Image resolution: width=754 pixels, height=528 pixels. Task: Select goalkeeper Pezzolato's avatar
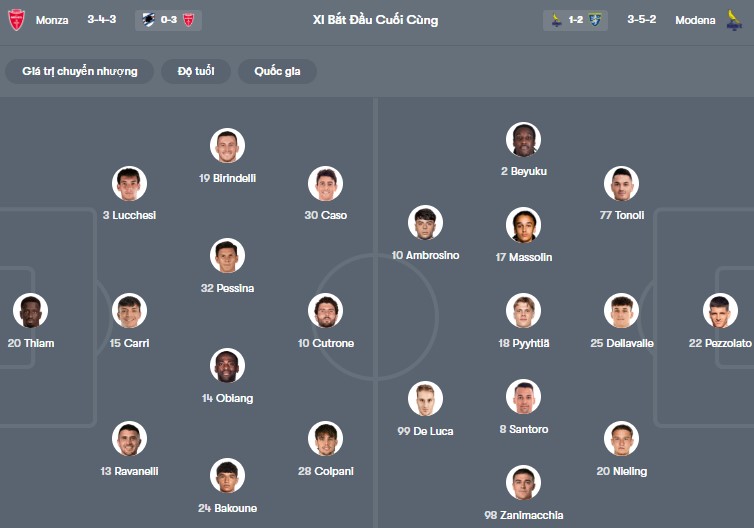coord(720,311)
